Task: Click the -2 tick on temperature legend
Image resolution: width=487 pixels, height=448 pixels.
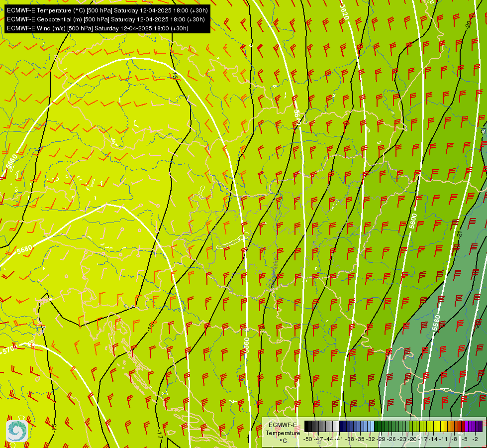Action: coord(476,439)
